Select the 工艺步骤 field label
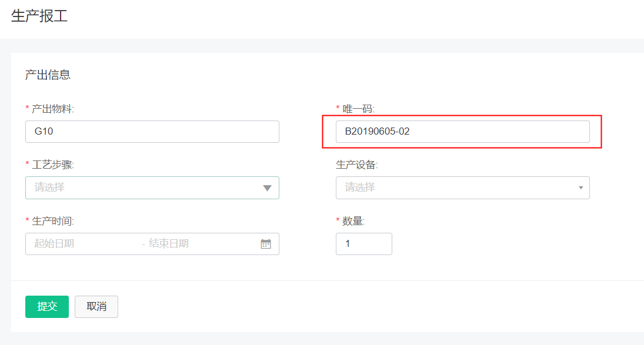Image resolution: width=644 pixels, height=345 pixels. tap(52, 165)
